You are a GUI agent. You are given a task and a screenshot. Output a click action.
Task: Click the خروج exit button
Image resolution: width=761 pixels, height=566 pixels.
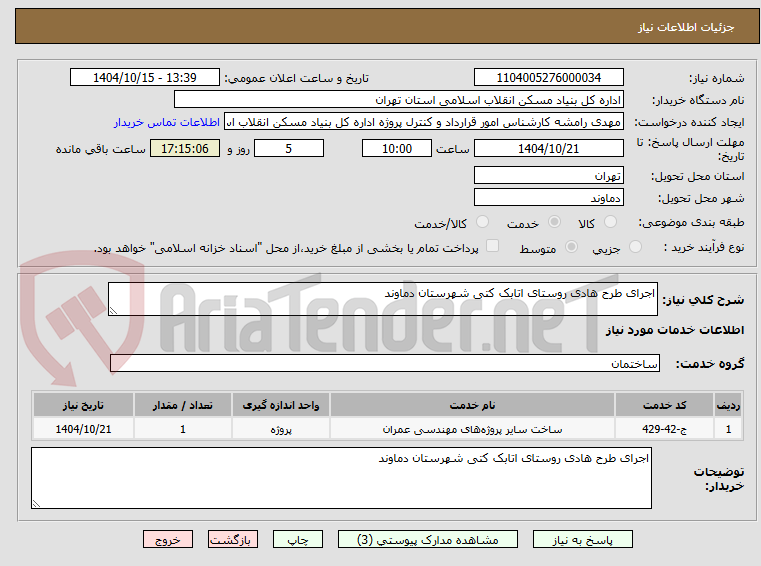(x=167, y=539)
